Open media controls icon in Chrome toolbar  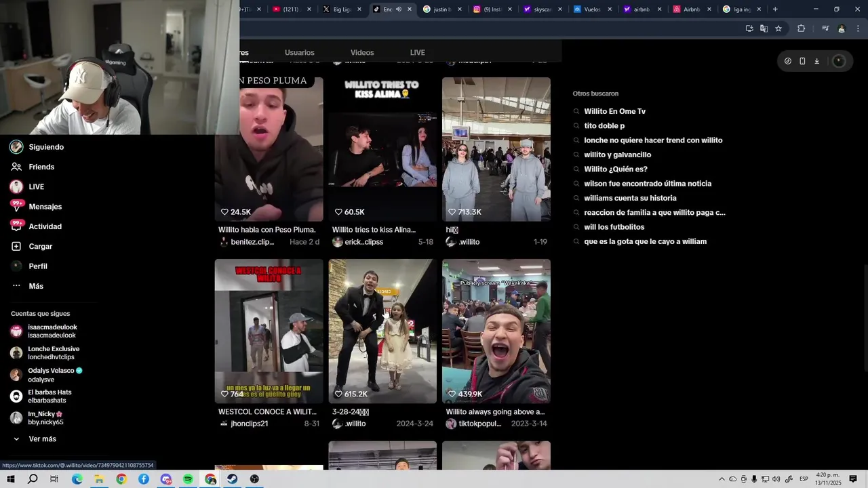[825, 28]
